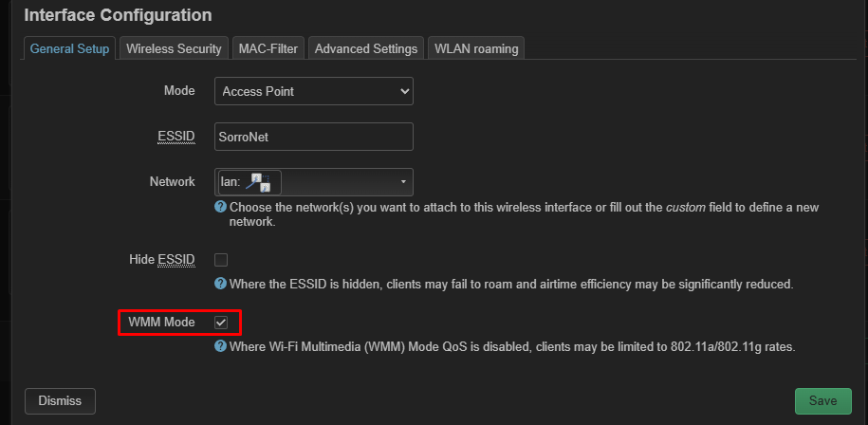This screenshot has width=868, height=425.
Task: Switch to the General Setup tab
Action: click(x=70, y=48)
